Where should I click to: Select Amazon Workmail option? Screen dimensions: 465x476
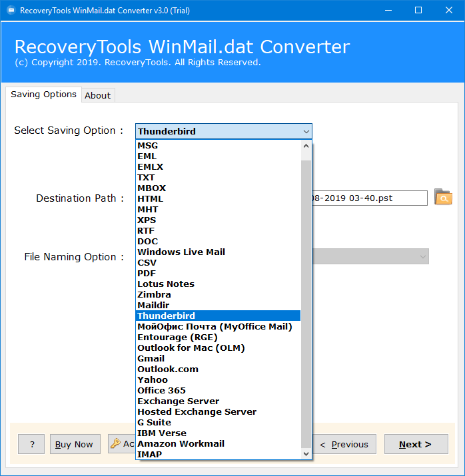218,443
